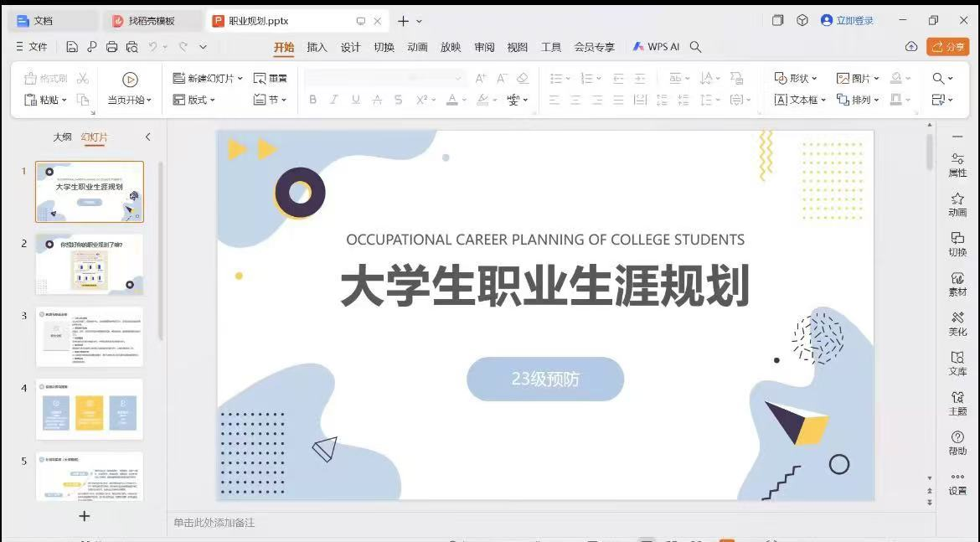Expand the 新建幻灯片 dropdown
This screenshot has height=542, width=980.
click(x=240, y=79)
